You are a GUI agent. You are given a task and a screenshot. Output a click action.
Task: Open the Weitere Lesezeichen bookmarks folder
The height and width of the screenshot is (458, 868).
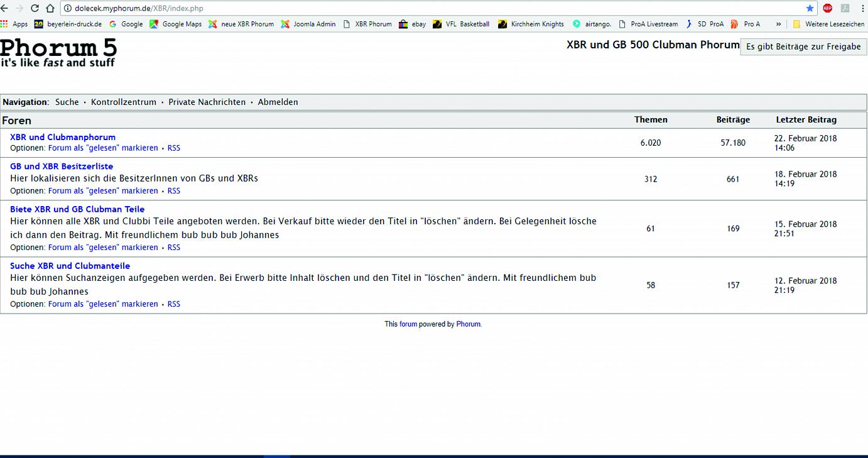828,24
